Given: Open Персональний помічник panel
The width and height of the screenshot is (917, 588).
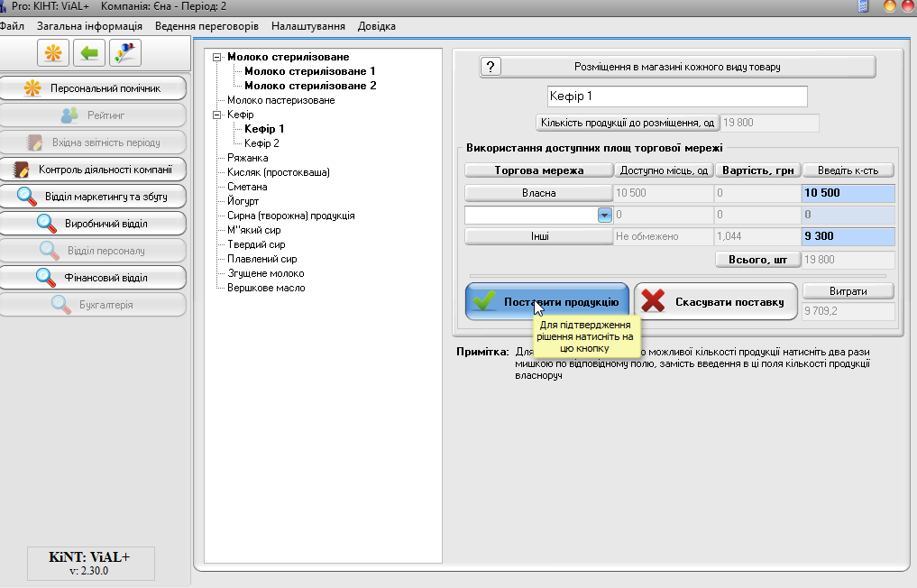Looking at the screenshot, I should point(94,88).
